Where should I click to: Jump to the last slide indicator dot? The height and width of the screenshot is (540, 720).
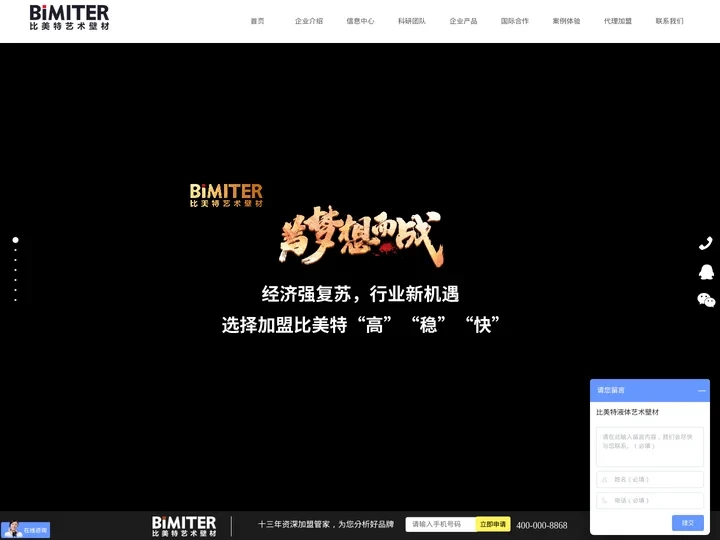click(x=16, y=300)
